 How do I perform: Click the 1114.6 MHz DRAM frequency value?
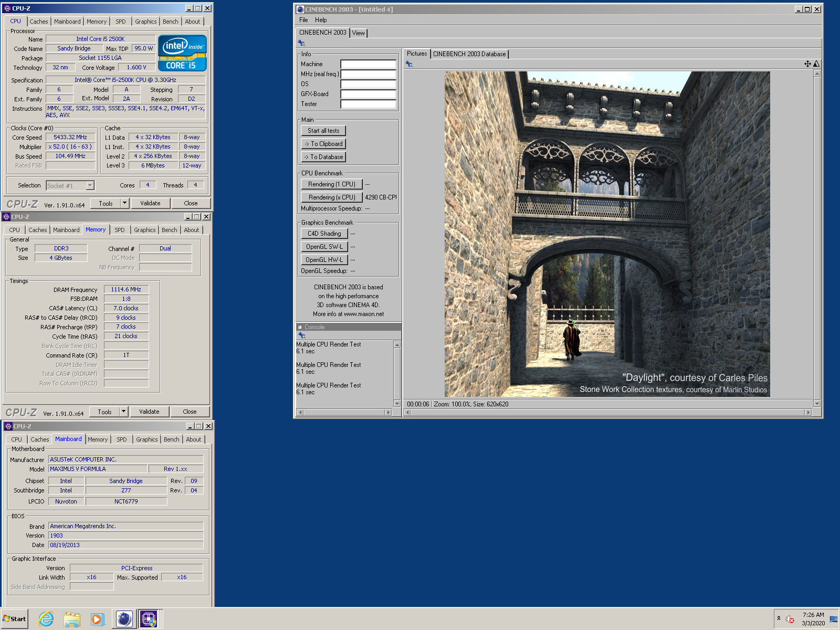126,289
